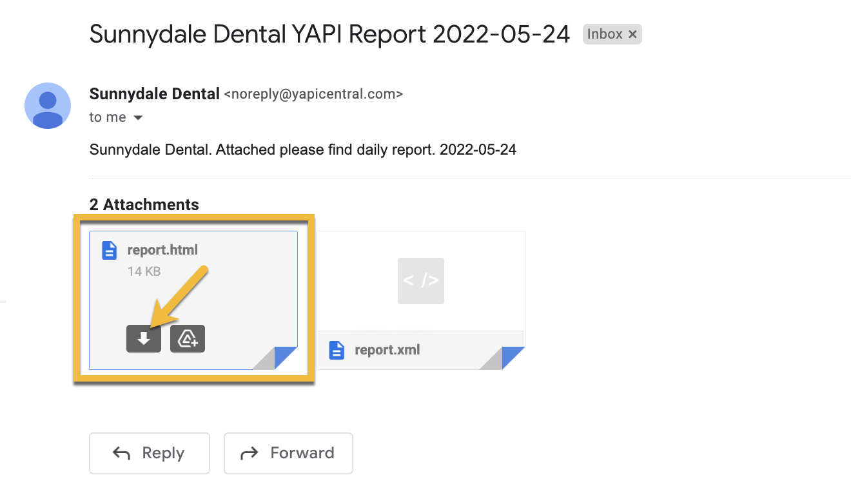Expand the "to me" recipient details
Screen dimensions: 851x504
[x=138, y=118]
